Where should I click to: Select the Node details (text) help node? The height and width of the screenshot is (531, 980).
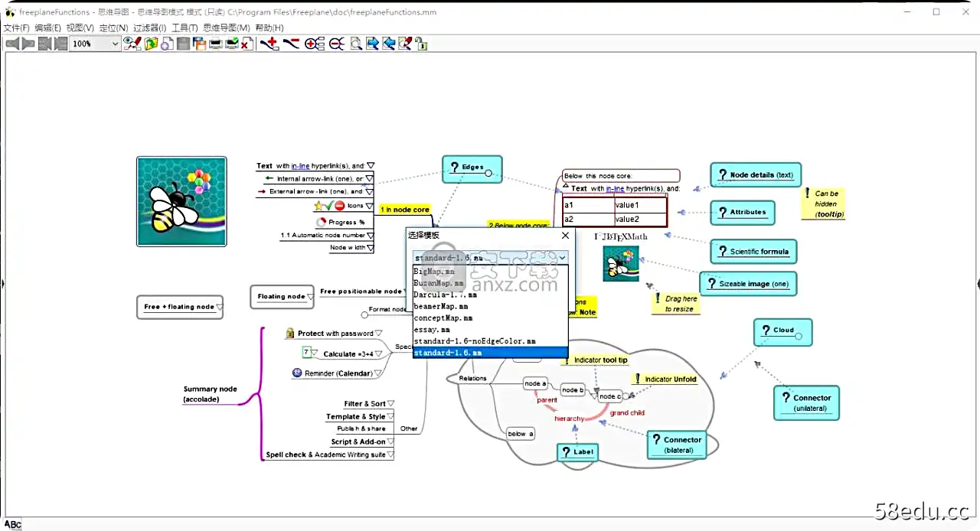pyautogui.click(x=755, y=174)
